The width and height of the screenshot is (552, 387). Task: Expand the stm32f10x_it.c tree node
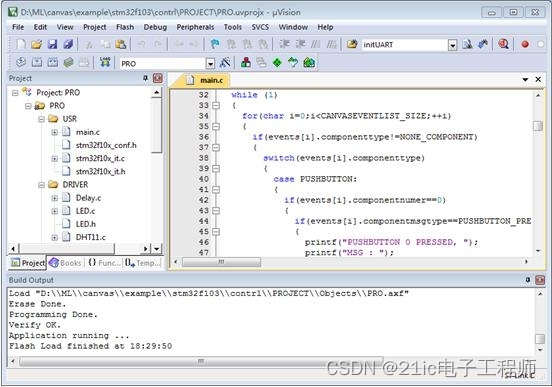click(x=55, y=159)
